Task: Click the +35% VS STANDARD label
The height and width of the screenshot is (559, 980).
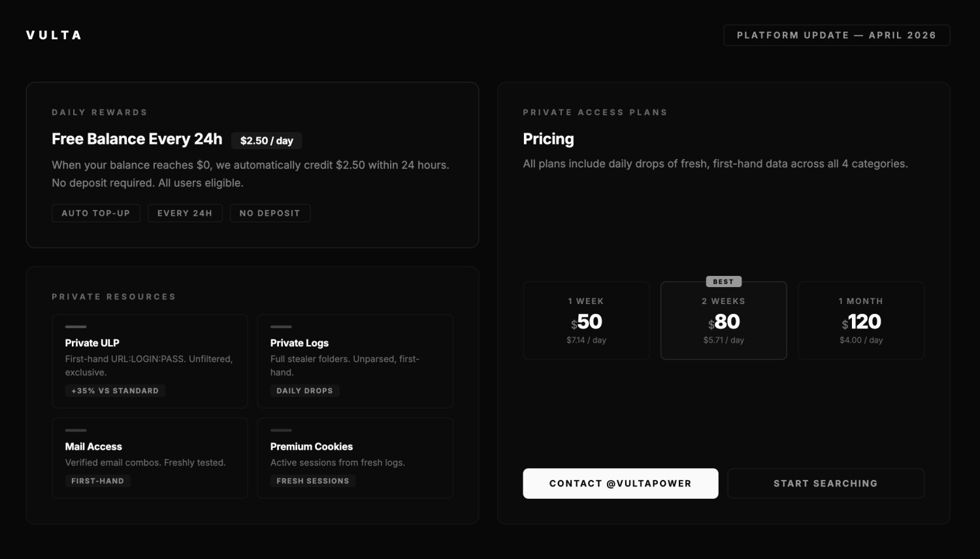Action: click(x=115, y=391)
